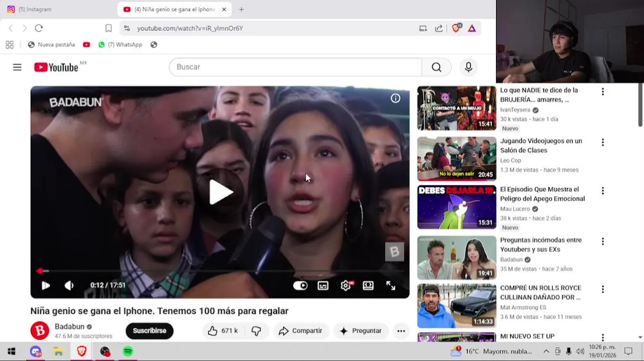Open options for Jugando Videojuegos video

click(602, 142)
